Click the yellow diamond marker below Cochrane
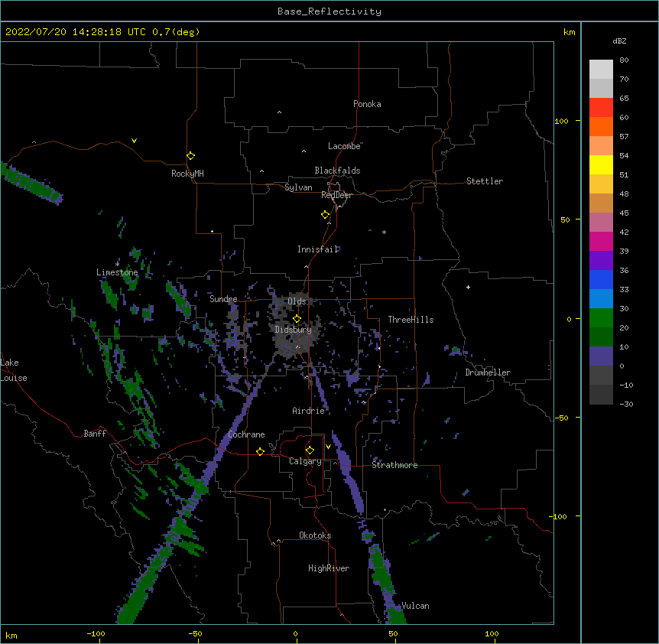The image size is (659, 644). click(260, 452)
